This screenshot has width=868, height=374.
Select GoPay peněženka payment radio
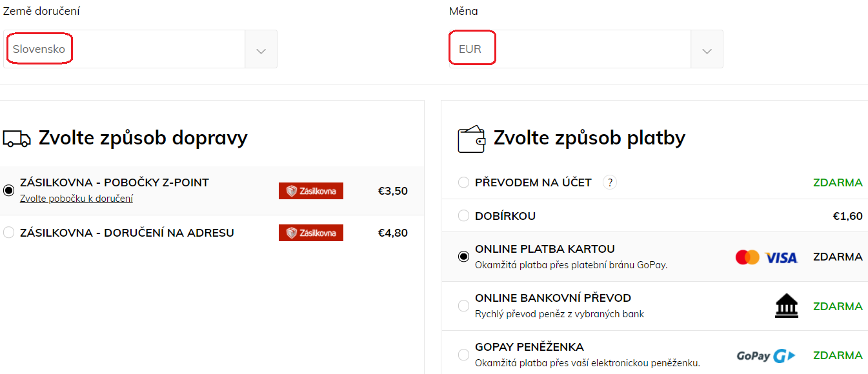click(463, 355)
